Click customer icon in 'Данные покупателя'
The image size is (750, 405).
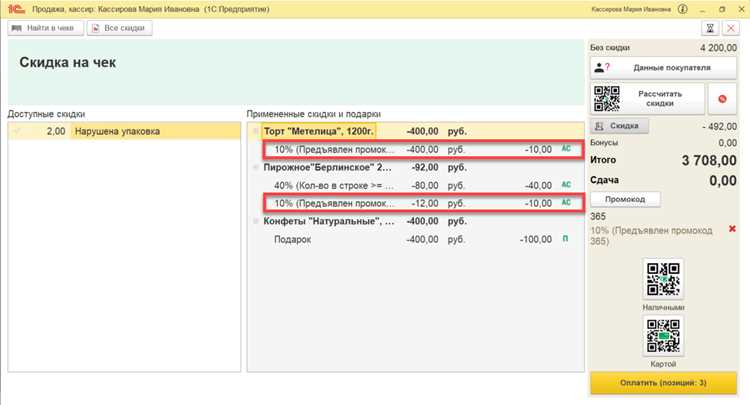click(601, 68)
